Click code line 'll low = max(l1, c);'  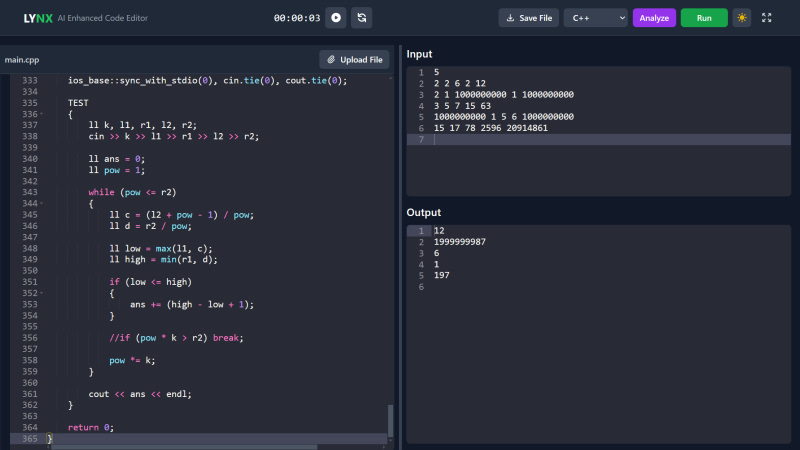[x=161, y=248]
